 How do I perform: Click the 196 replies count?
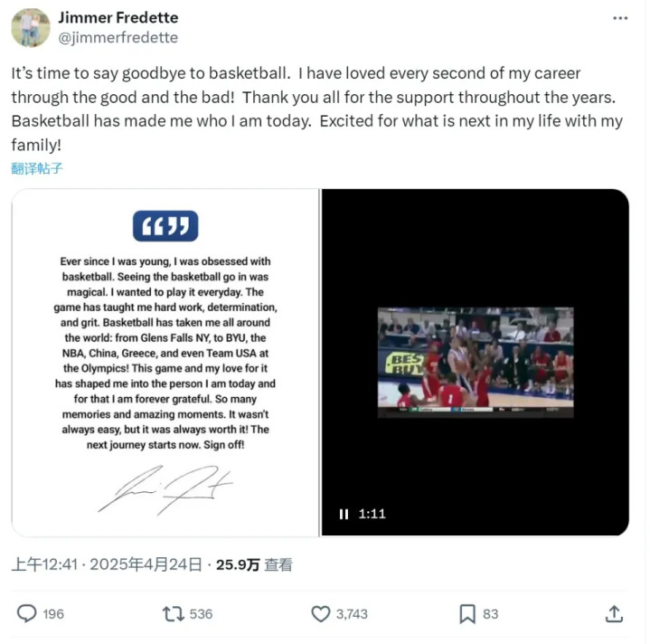pos(53,614)
